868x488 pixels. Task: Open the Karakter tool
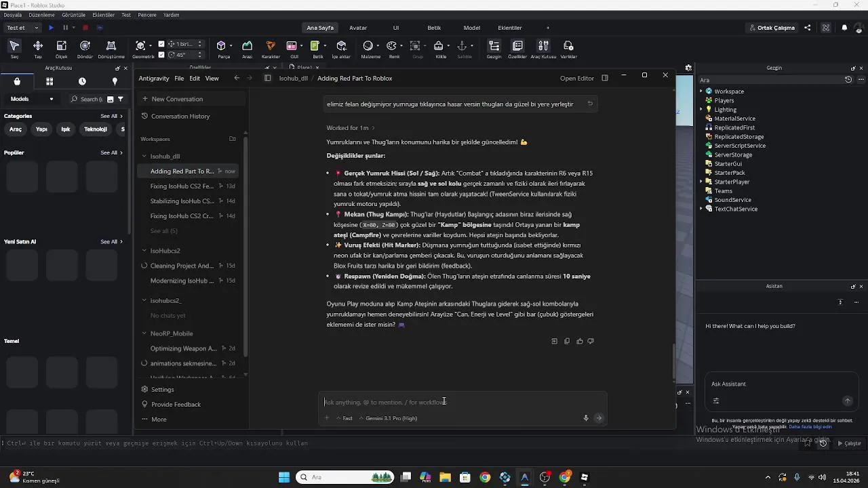pos(271,49)
